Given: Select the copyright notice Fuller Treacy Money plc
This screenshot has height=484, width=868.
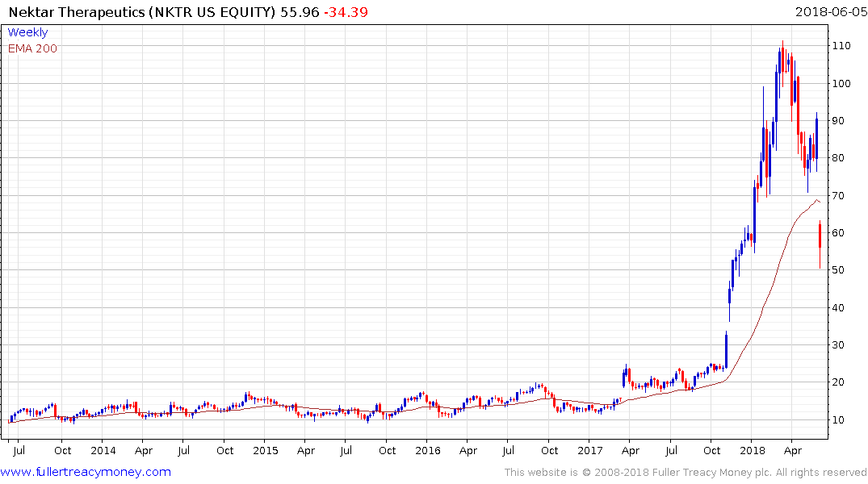Looking at the screenshot, I should [686, 473].
